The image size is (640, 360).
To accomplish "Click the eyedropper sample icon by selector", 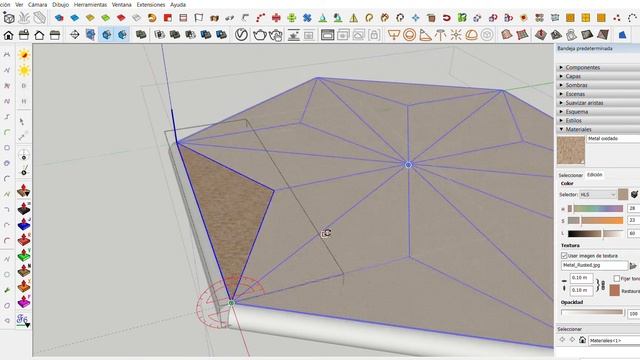I will [x=634, y=194].
